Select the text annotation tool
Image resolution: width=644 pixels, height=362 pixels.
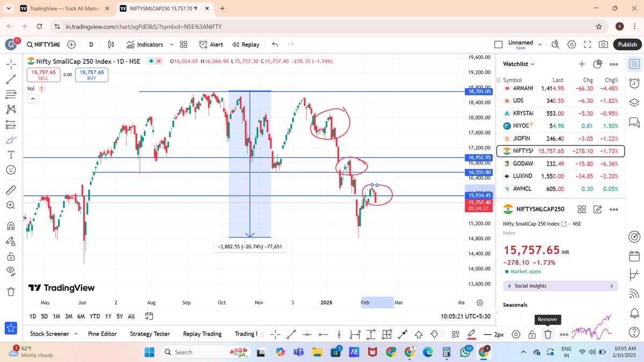pyautogui.click(x=11, y=154)
